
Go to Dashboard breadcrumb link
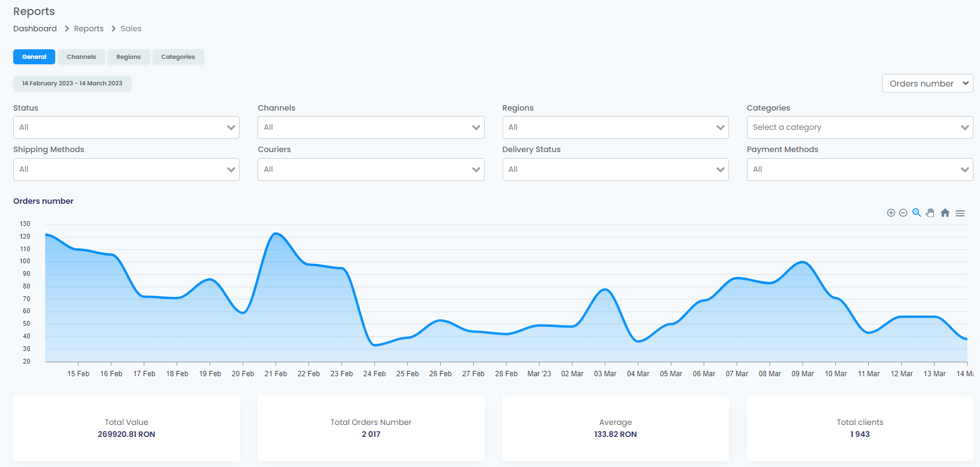point(35,28)
